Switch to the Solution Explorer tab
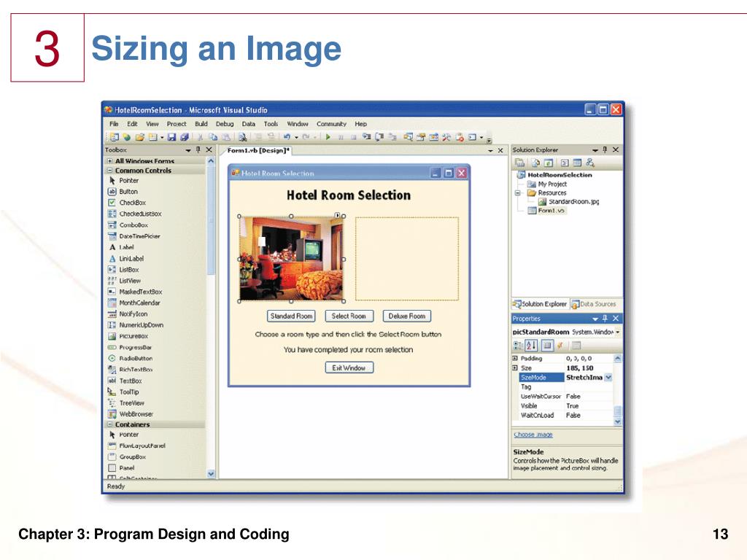Screen dimensions: 747x560 coord(540,304)
